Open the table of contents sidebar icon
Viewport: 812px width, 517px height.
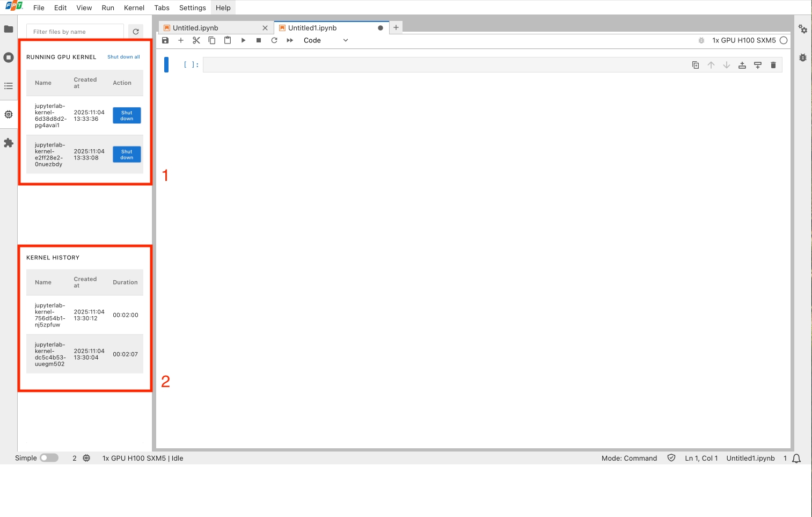coord(9,86)
